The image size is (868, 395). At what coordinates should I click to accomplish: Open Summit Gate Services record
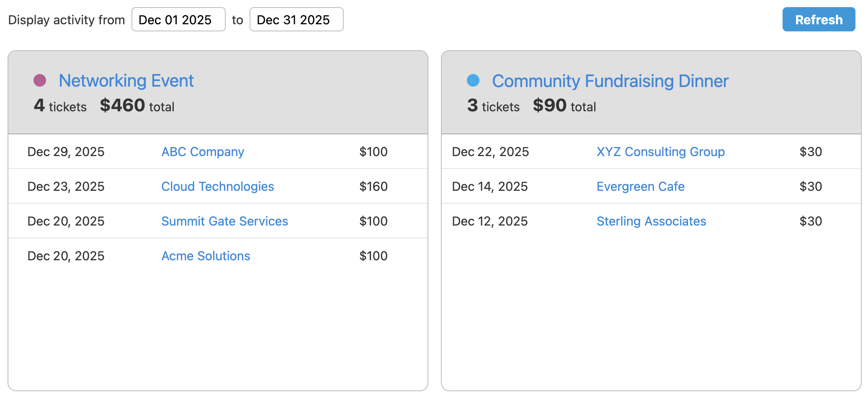pos(224,221)
